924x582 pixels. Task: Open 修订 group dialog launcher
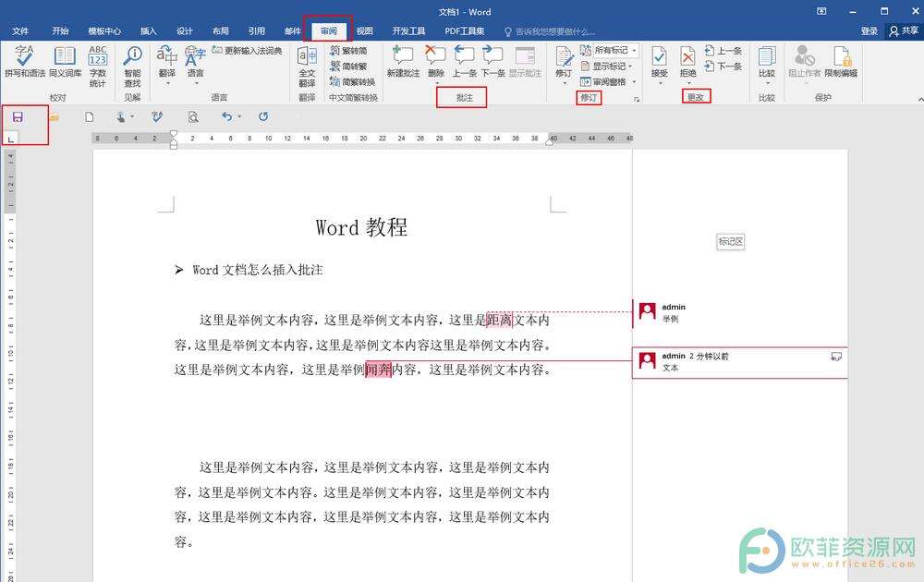[637, 100]
